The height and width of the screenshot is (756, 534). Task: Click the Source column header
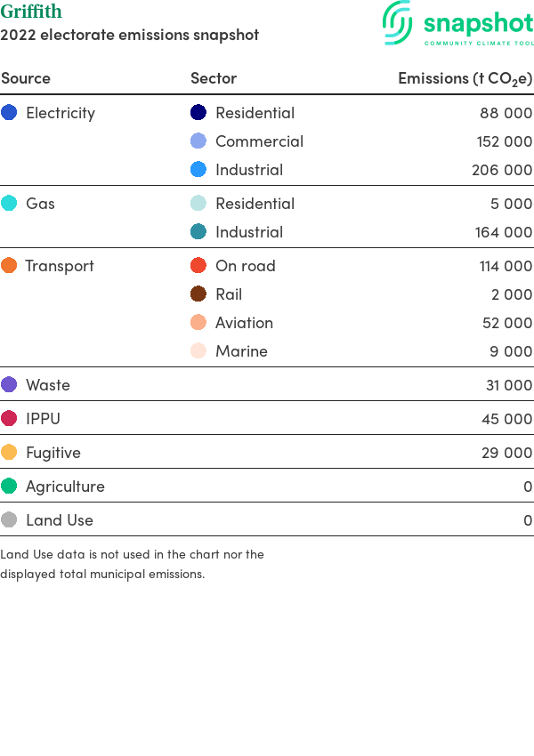click(x=26, y=78)
